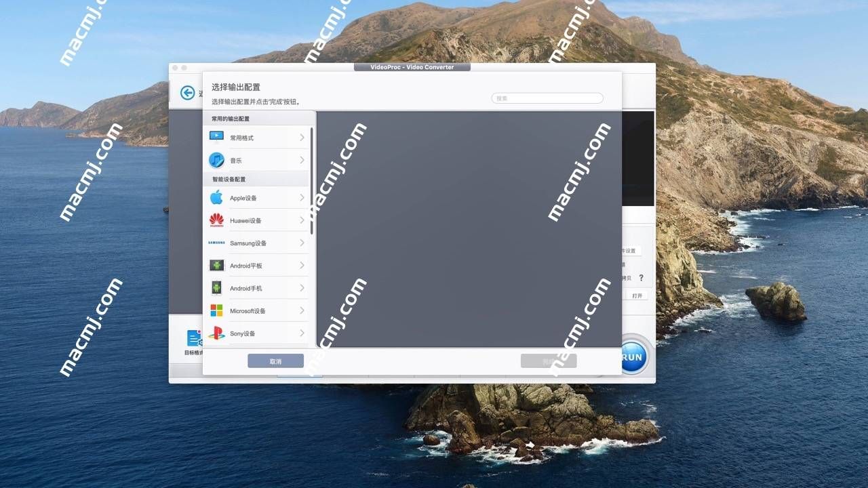Expand the 音乐 chevron arrow
Viewport: 868px width, 488px height.
click(302, 161)
